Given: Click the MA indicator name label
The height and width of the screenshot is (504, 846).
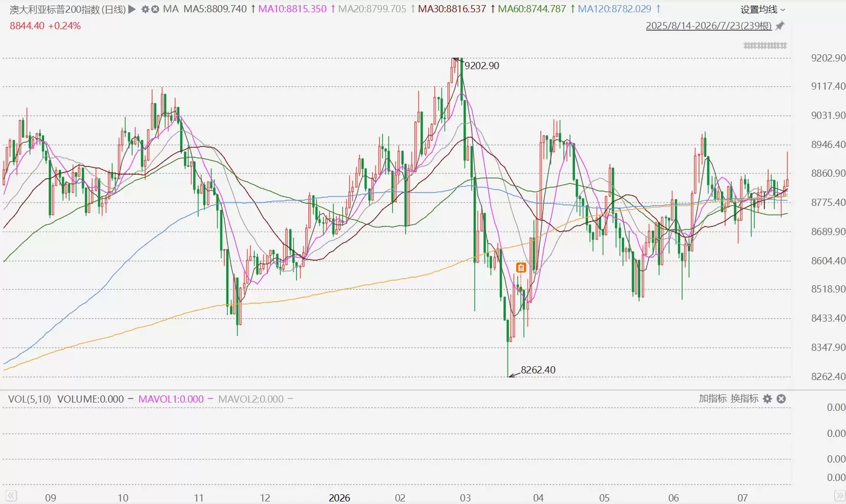Looking at the screenshot, I should [x=171, y=9].
